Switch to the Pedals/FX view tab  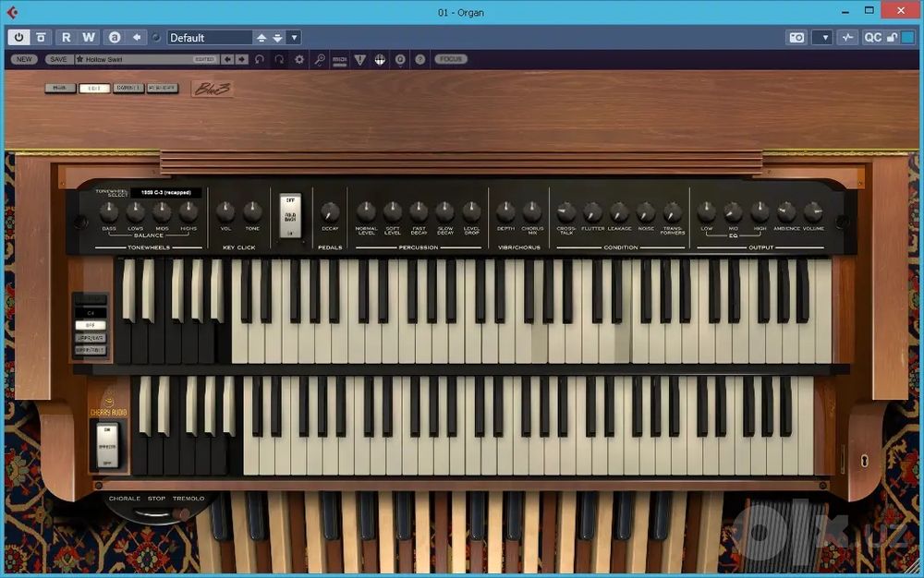162,89
